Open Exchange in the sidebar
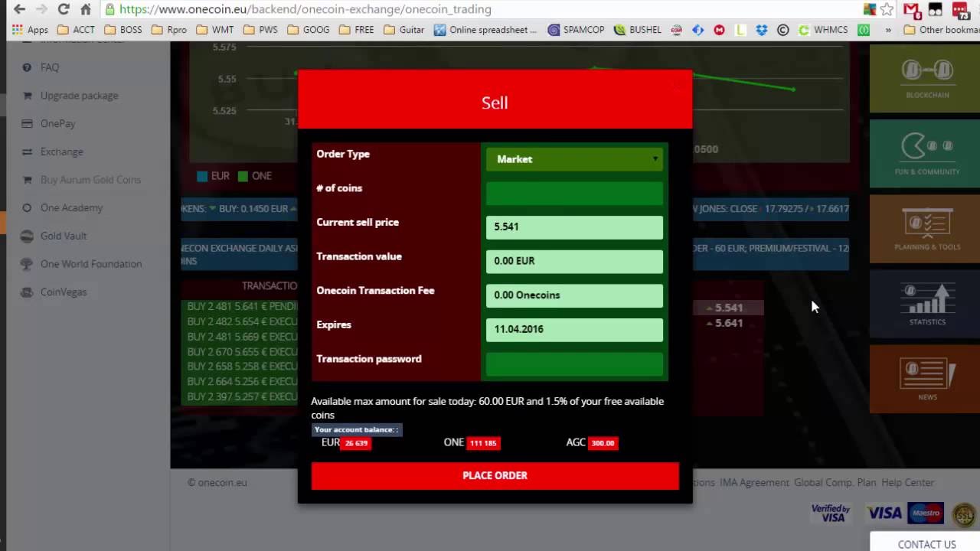Screen dimensions: 980x551 pyautogui.click(x=62, y=152)
